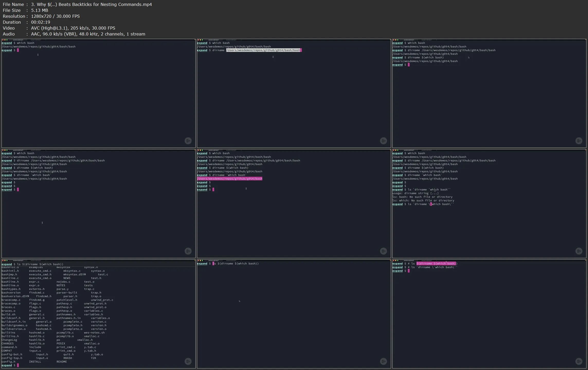588x370 pixels.
Task: Click play icon on frame showing only which bash
Action: [x=188, y=141]
